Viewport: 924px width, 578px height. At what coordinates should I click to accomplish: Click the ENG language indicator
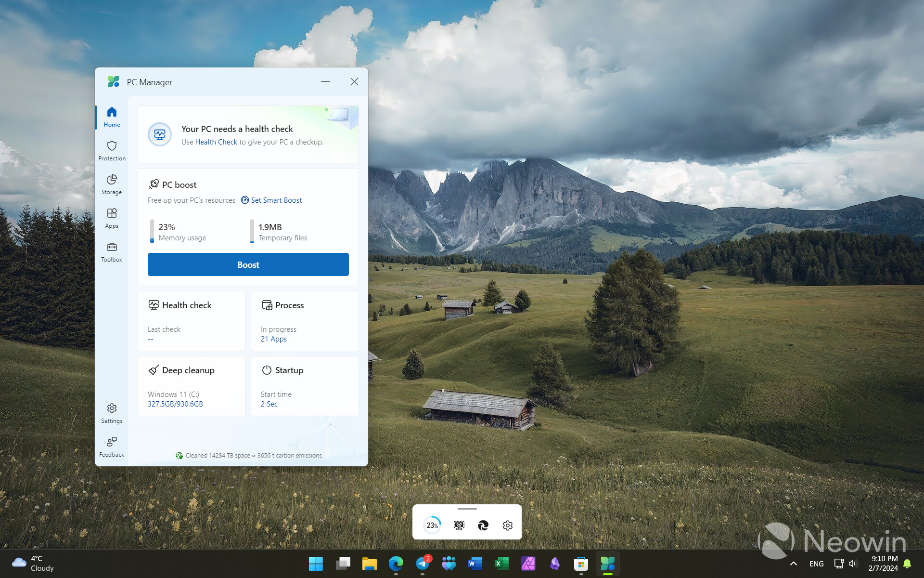817,564
